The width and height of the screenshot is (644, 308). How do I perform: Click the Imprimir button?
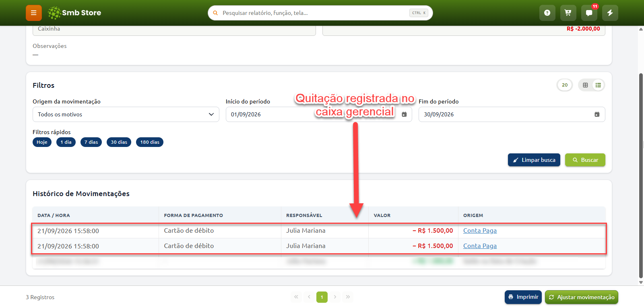tap(523, 297)
